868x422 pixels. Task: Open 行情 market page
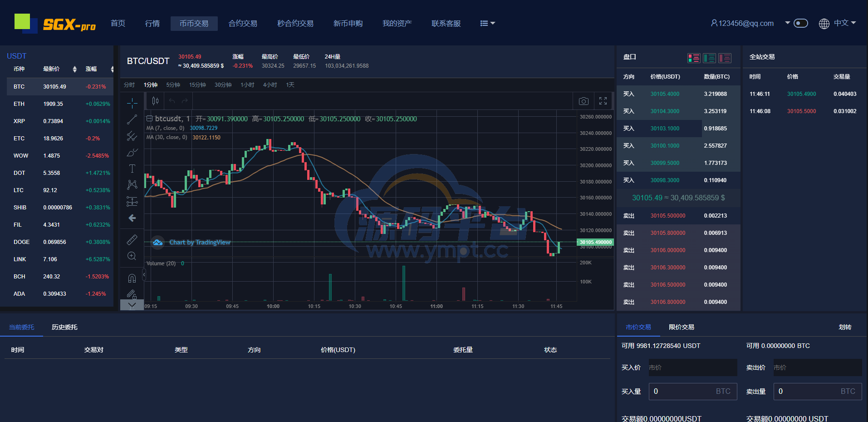pyautogui.click(x=152, y=23)
